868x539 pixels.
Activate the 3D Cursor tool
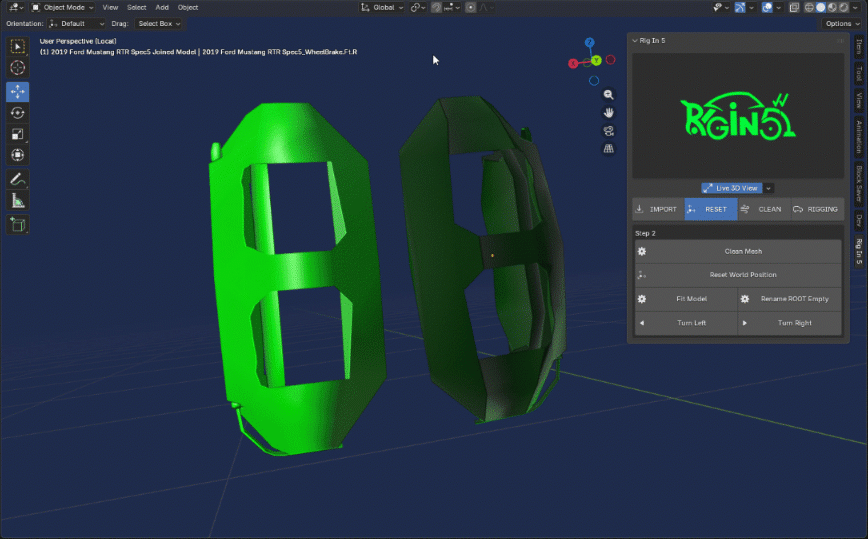coord(18,68)
